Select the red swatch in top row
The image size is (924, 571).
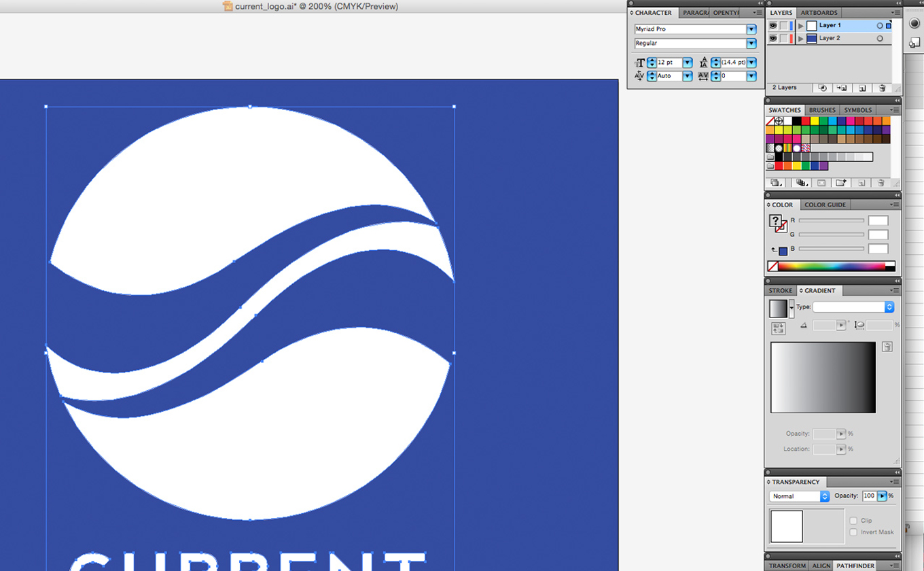(806, 121)
